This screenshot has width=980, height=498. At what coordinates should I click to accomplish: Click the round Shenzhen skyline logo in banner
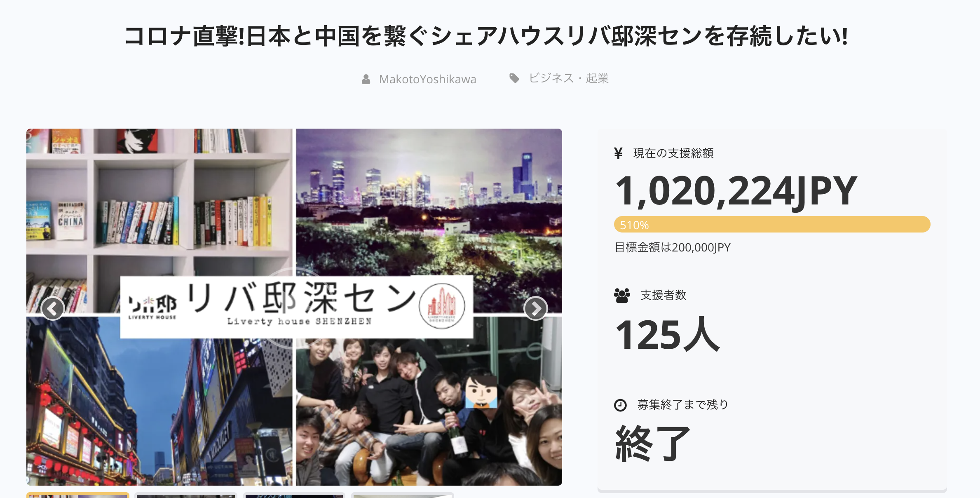442,306
